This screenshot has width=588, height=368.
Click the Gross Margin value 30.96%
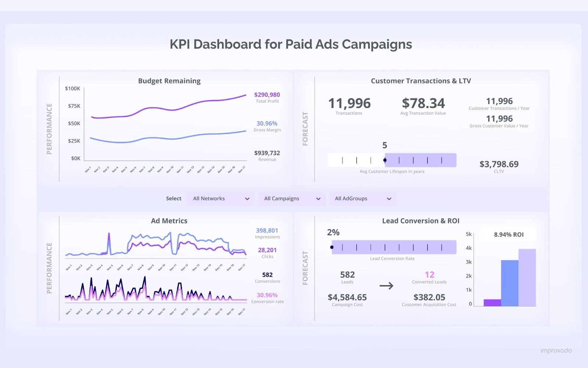[x=267, y=123]
